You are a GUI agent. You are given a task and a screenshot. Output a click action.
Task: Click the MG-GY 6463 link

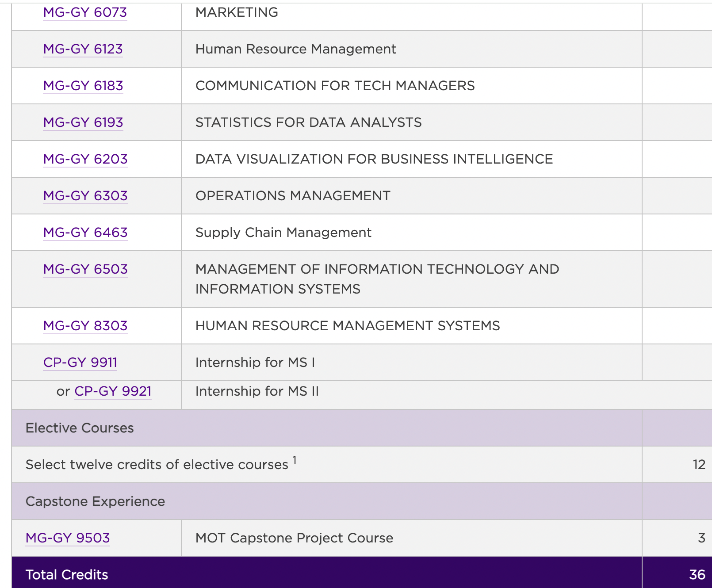click(85, 233)
